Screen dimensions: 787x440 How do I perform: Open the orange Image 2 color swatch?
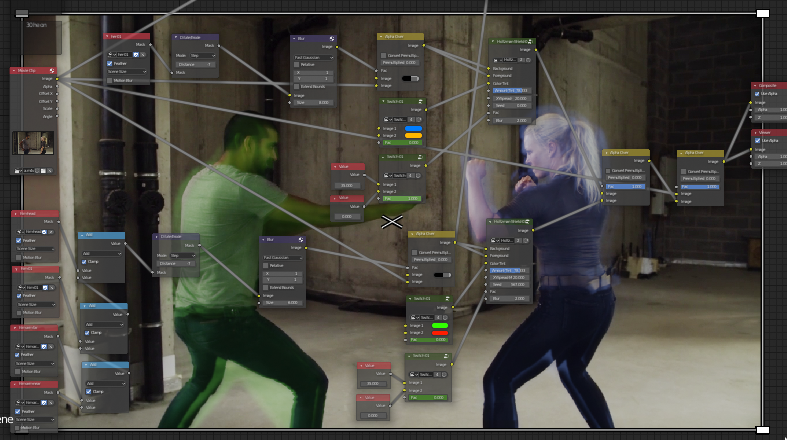pyautogui.click(x=413, y=135)
